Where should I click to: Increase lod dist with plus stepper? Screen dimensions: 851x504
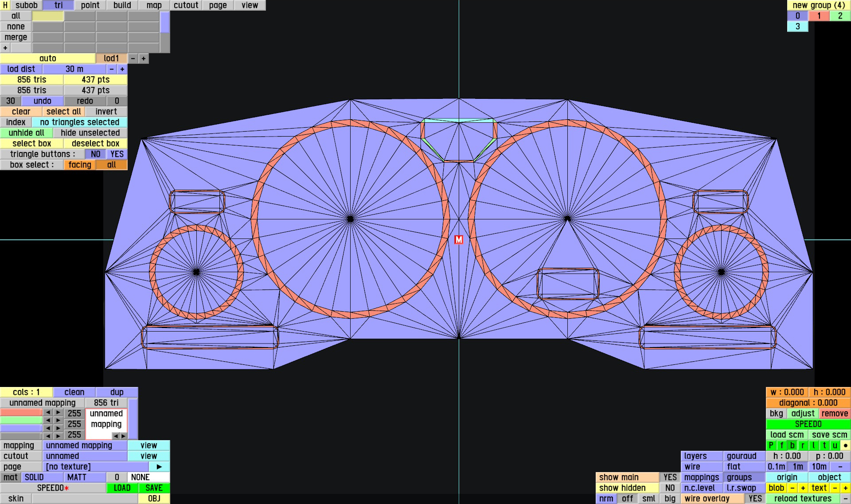coord(122,69)
